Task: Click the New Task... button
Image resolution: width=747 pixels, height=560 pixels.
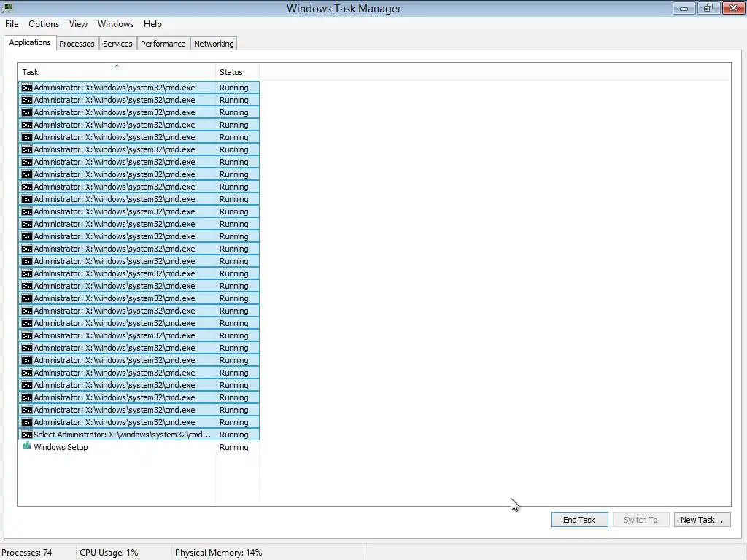Action: 703,519
